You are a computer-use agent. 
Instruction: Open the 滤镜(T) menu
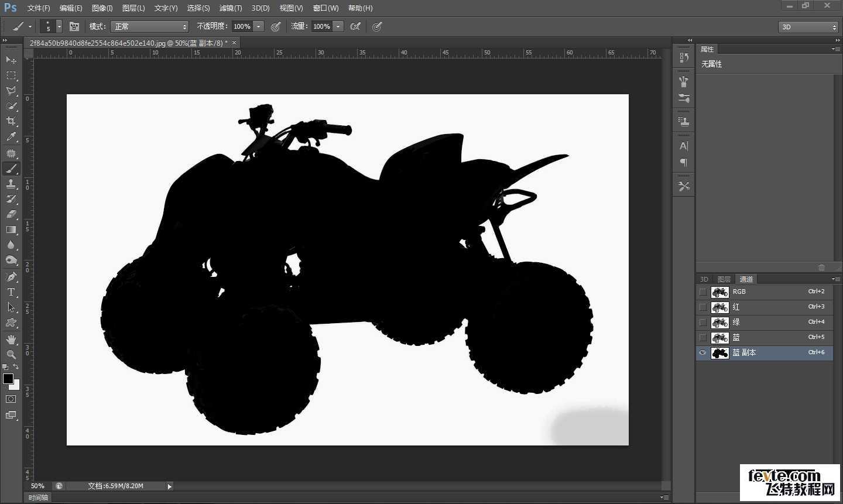coord(230,8)
